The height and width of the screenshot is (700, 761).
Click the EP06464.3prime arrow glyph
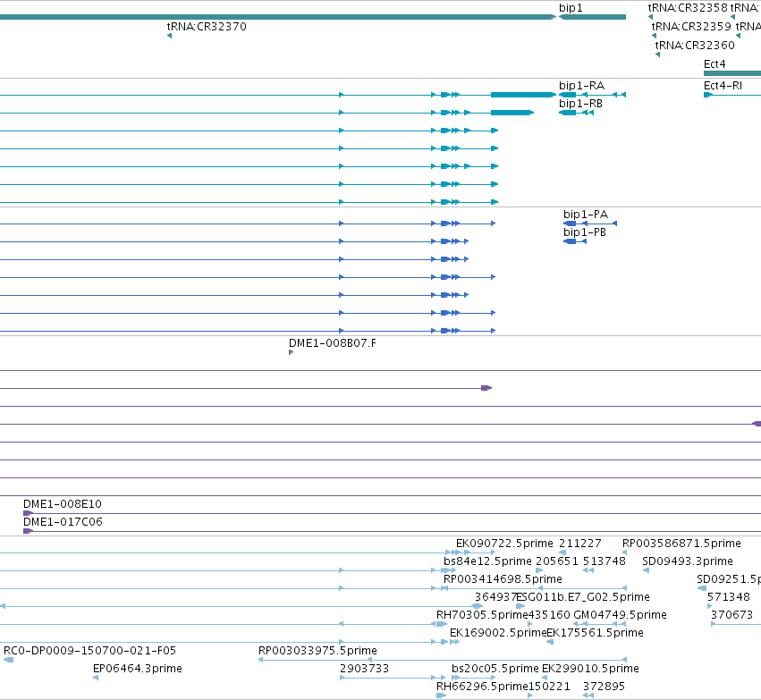[96, 677]
